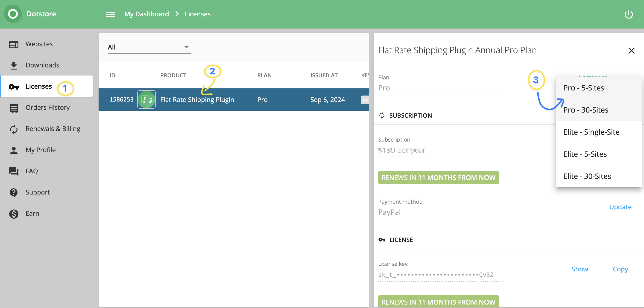Go to Renewals & Billing
Image resolution: width=644 pixels, height=308 pixels.
(47, 129)
